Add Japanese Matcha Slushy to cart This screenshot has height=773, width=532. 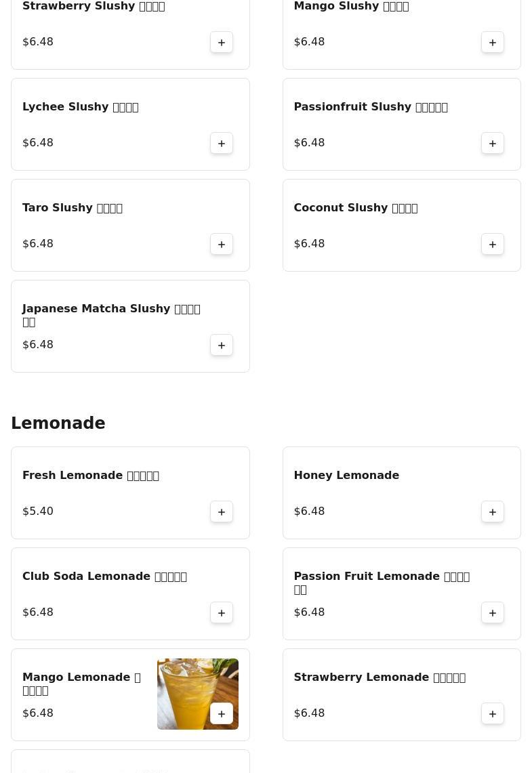coord(222,345)
